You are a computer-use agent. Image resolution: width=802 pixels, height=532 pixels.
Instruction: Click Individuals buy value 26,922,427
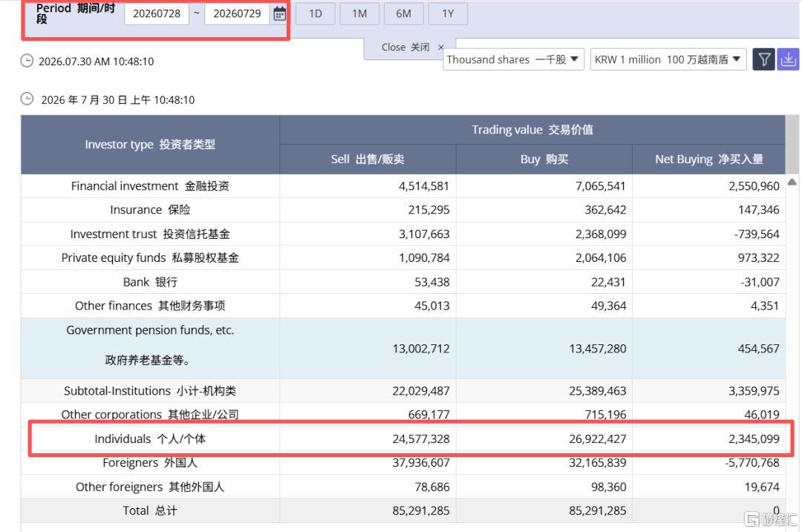(x=597, y=439)
